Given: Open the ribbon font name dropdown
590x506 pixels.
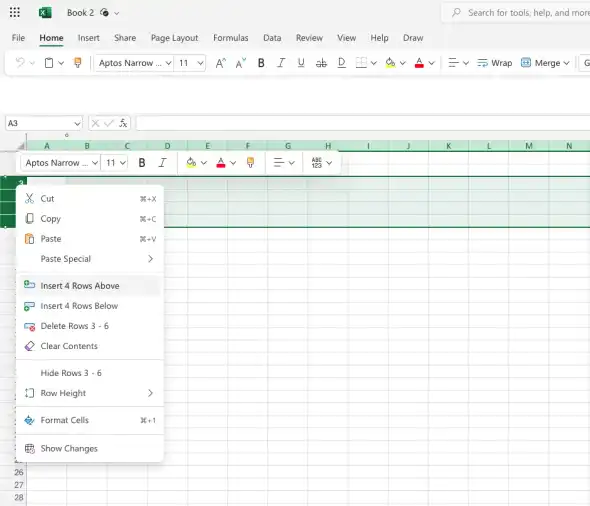Looking at the screenshot, I should pyautogui.click(x=169, y=63).
